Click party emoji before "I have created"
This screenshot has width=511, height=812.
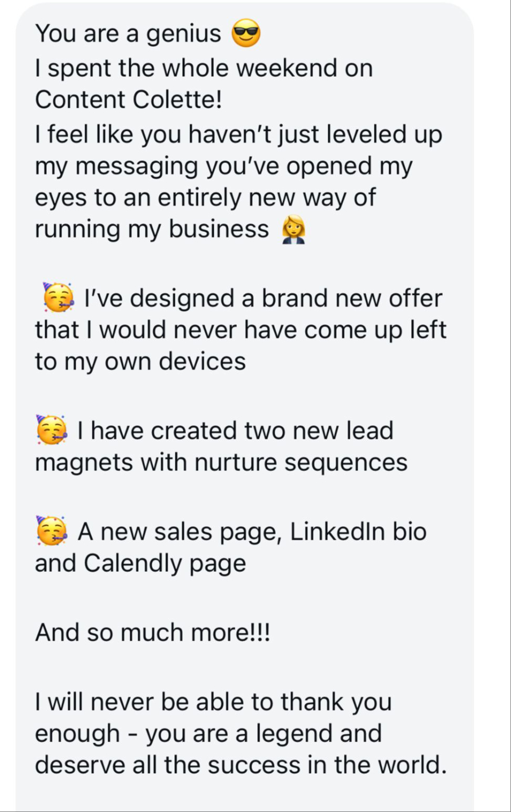52,430
